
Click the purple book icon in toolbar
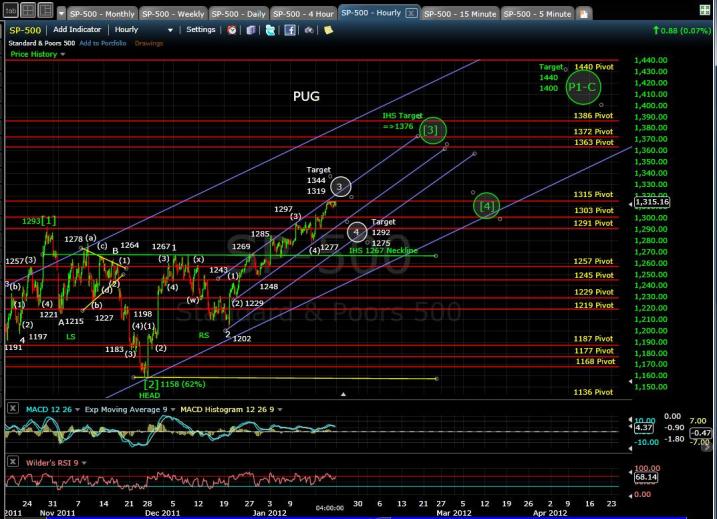tap(251, 30)
